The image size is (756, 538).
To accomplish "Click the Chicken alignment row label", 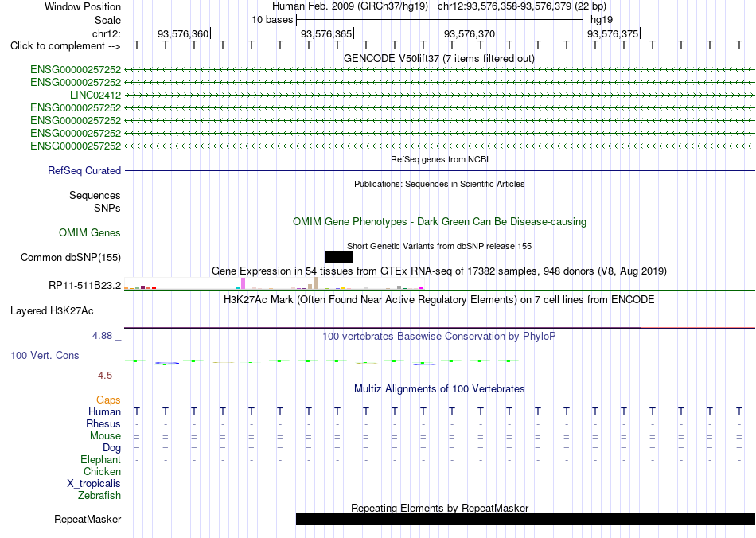I will tap(102, 471).
